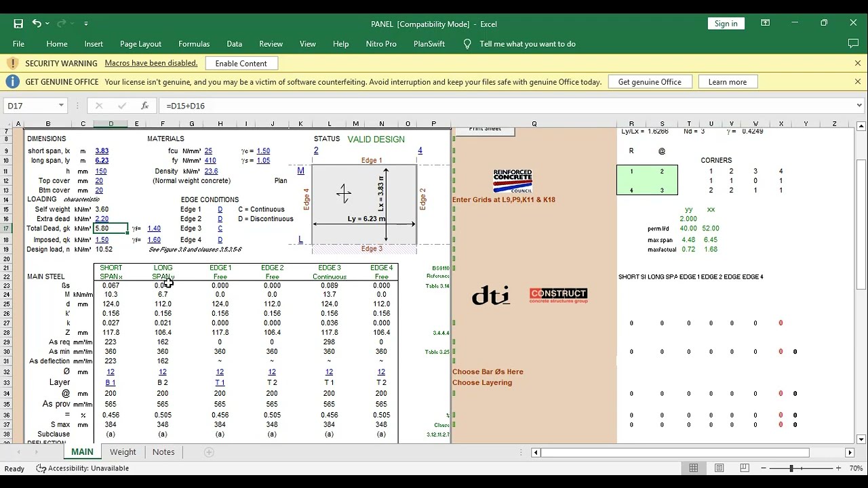Switch to the Home ribbon tab
Screen dimensions: 868x488
[57, 44]
